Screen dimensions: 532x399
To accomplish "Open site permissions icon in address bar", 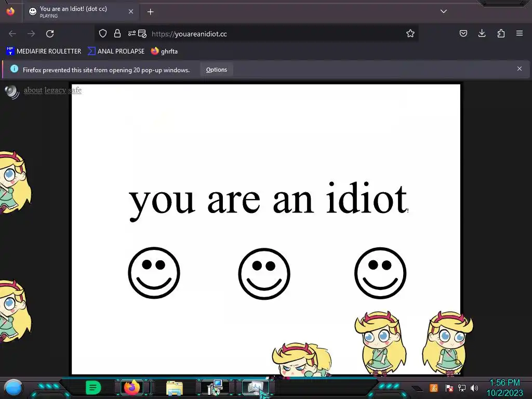I will (x=131, y=34).
